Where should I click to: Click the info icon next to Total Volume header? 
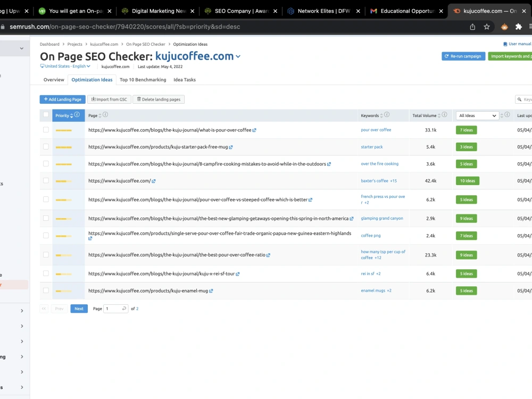click(444, 115)
